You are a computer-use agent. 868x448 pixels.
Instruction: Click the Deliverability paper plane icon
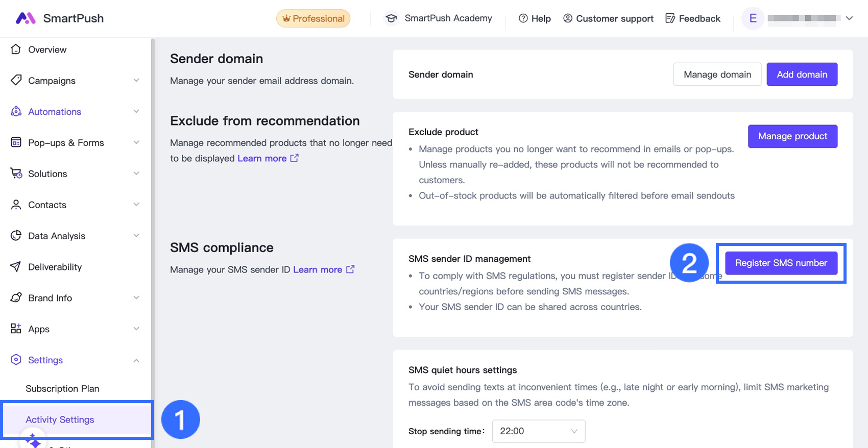click(16, 267)
